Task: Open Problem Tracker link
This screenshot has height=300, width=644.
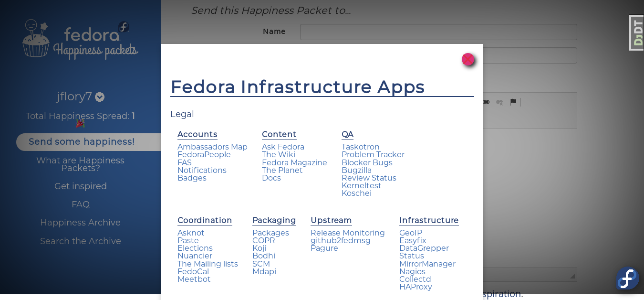Action: pos(373,155)
